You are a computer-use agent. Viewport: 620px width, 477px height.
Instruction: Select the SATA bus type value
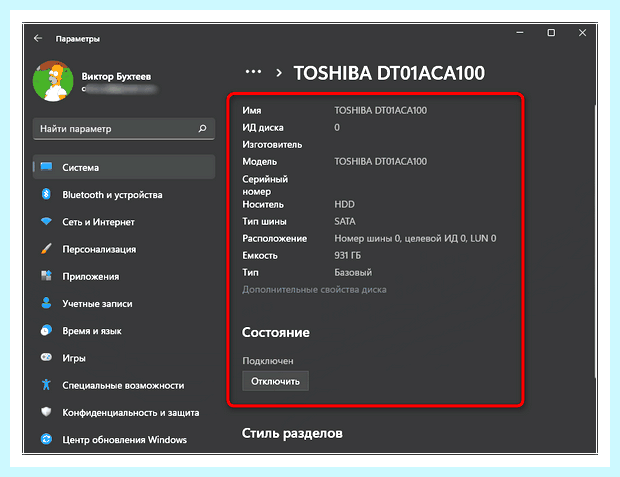point(345,221)
